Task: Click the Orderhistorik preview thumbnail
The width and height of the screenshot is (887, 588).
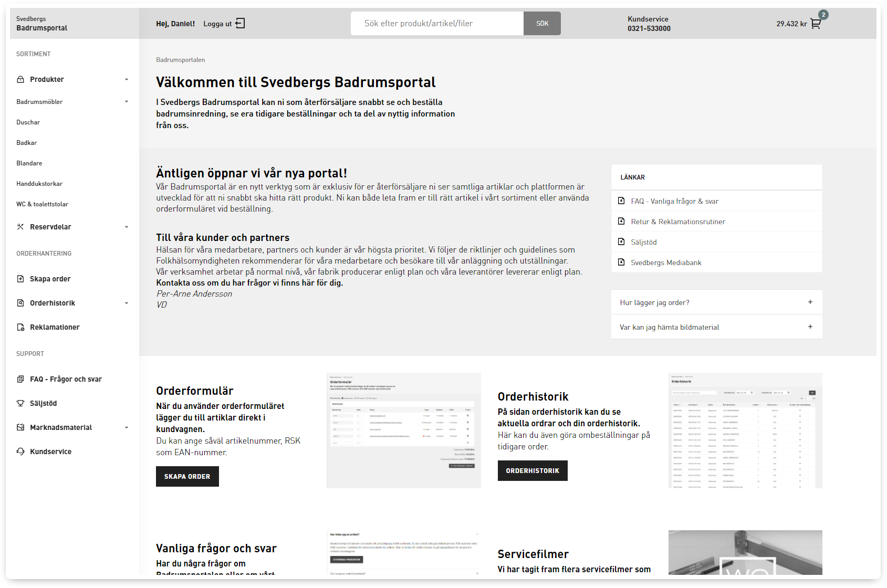Action: (745, 430)
